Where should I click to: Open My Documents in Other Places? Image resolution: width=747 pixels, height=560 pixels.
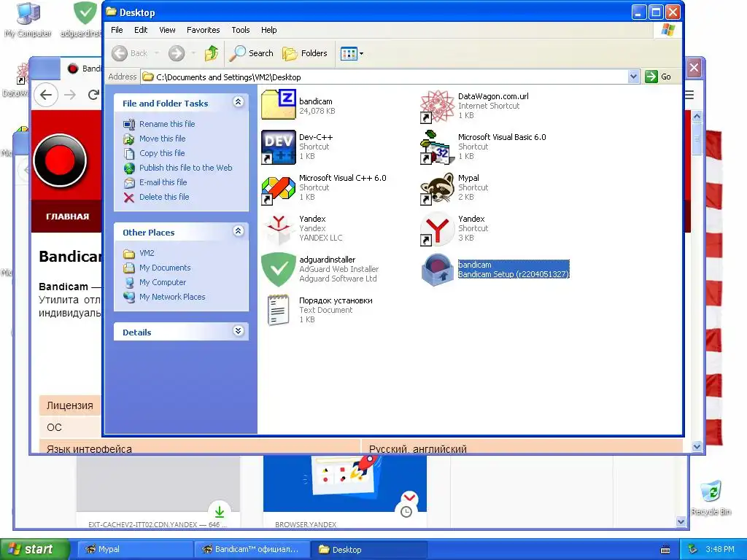point(165,268)
